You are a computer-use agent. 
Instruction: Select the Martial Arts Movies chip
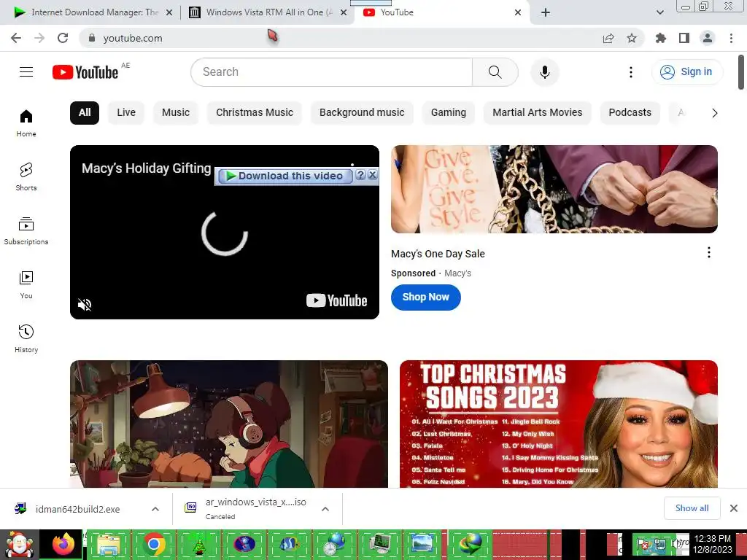(538, 113)
